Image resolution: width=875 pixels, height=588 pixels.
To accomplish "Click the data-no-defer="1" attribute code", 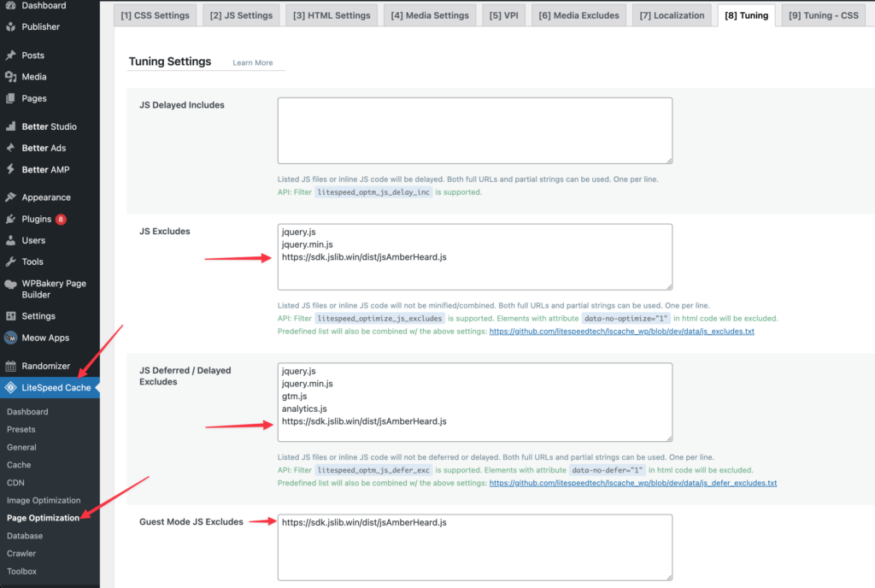I will (608, 470).
